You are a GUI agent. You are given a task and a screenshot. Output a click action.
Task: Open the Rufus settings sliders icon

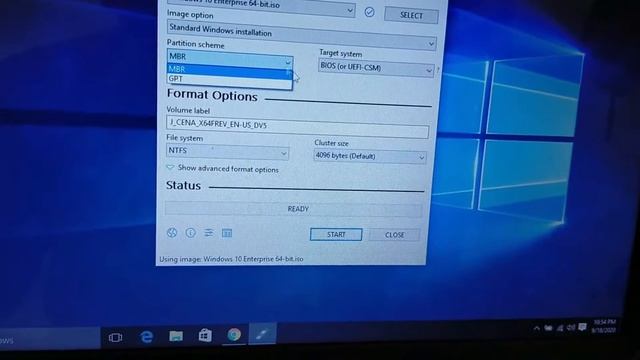(x=209, y=233)
